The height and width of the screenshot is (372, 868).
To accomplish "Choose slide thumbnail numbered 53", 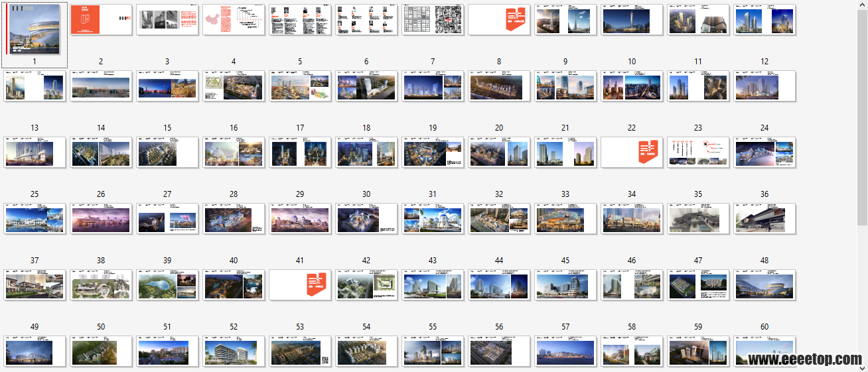I will coord(300,285).
